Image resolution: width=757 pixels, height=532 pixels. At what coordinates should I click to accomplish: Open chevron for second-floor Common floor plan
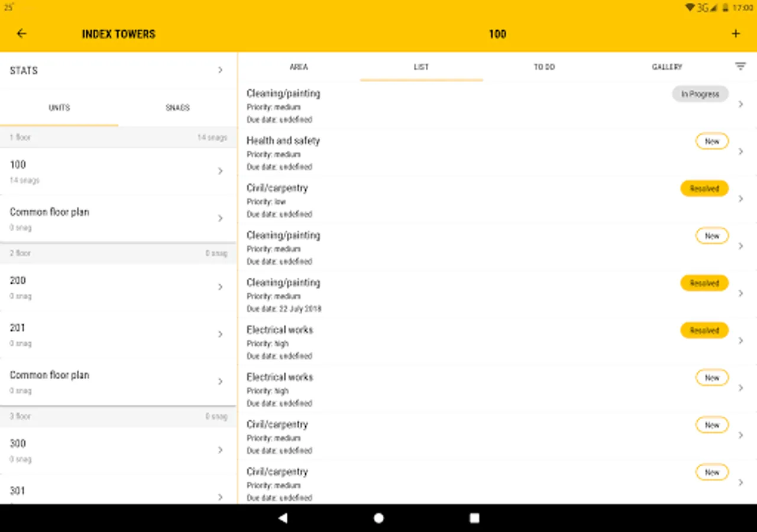point(220,382)
